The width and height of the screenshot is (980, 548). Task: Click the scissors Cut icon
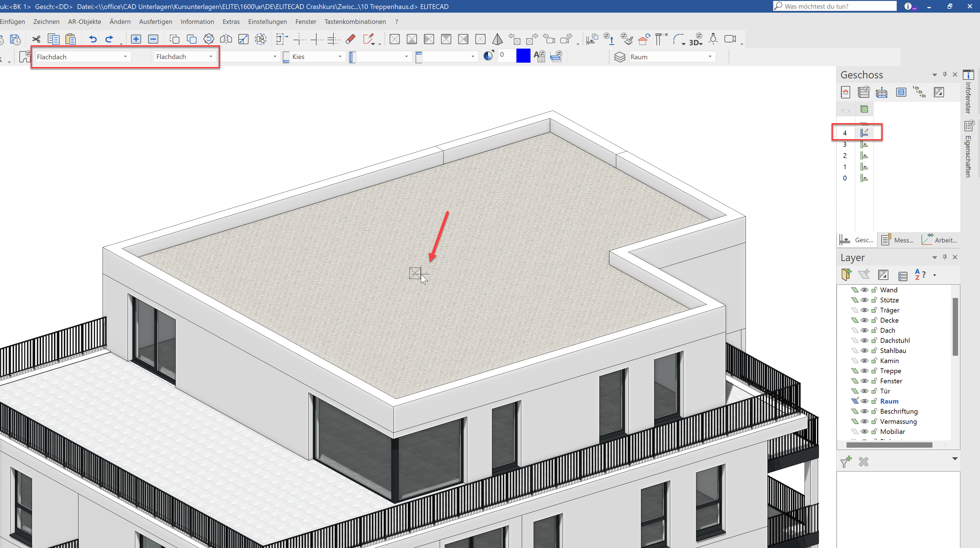36,39
